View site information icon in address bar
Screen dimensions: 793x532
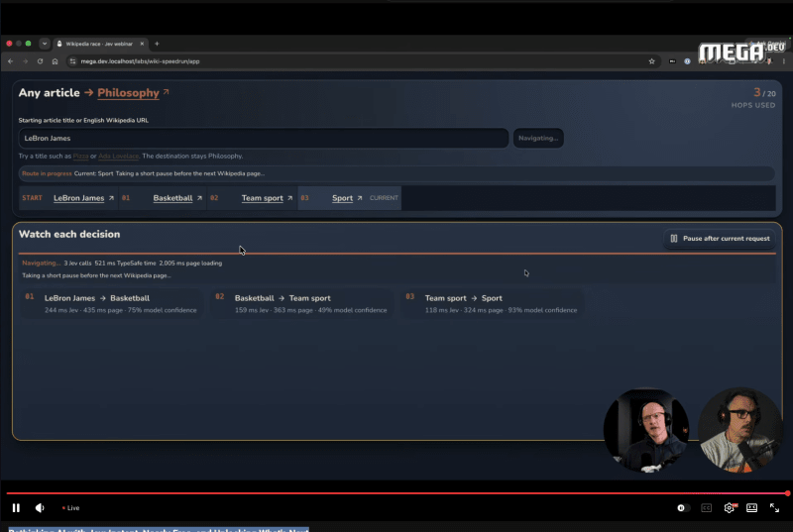[x=72, y=61]
